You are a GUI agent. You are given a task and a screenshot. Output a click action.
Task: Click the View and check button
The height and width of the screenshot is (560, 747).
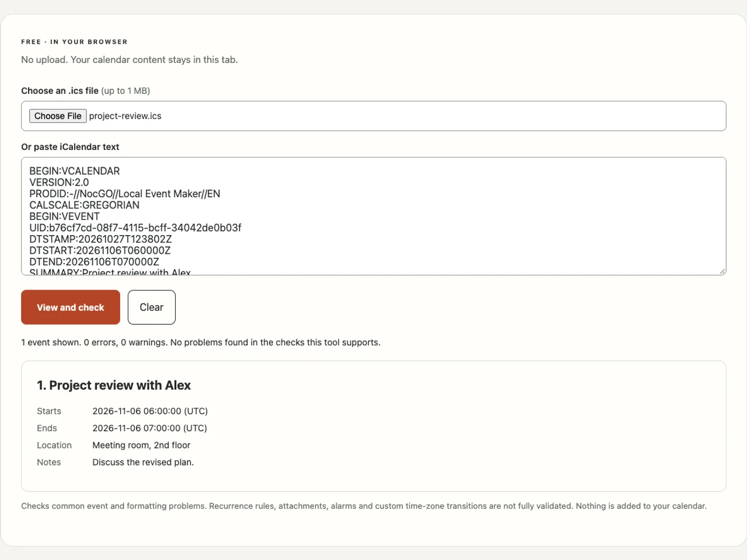pyautogui.click(x=71, y=307)
